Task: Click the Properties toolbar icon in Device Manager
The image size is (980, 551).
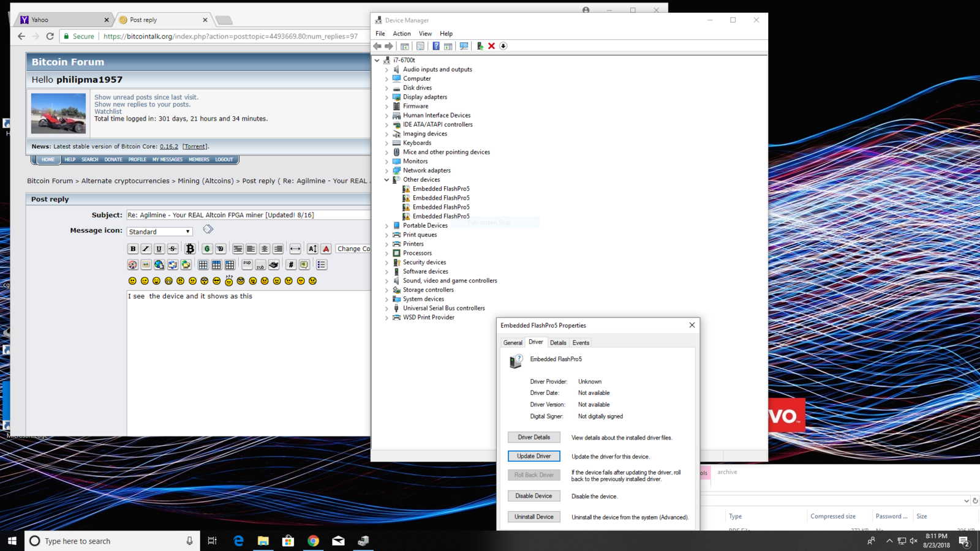Action: point(420,46)
